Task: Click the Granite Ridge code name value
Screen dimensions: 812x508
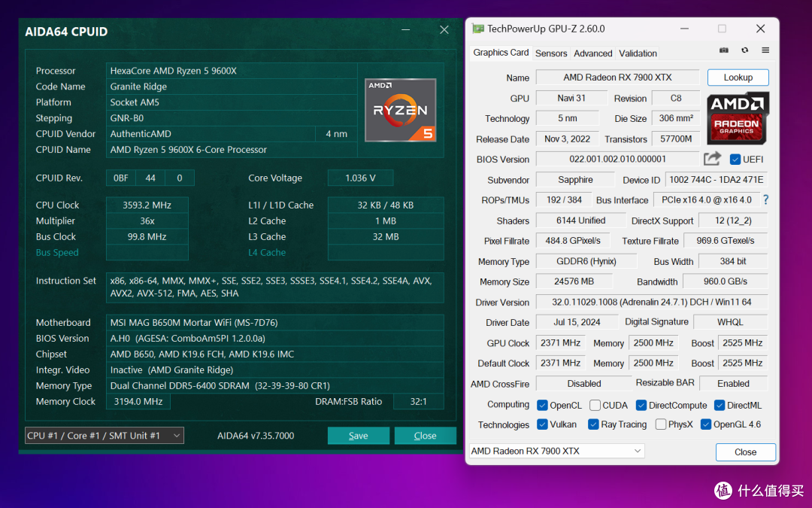Action: 138,87
